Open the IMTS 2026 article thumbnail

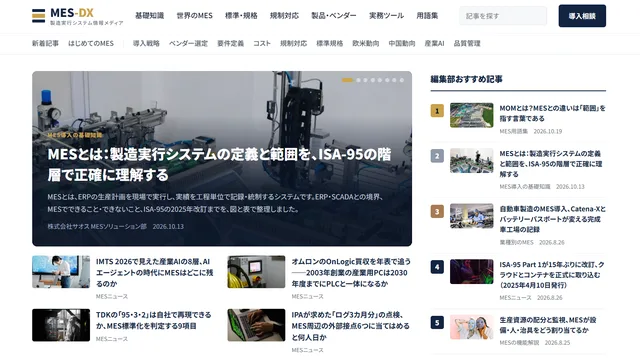(61, 272)
